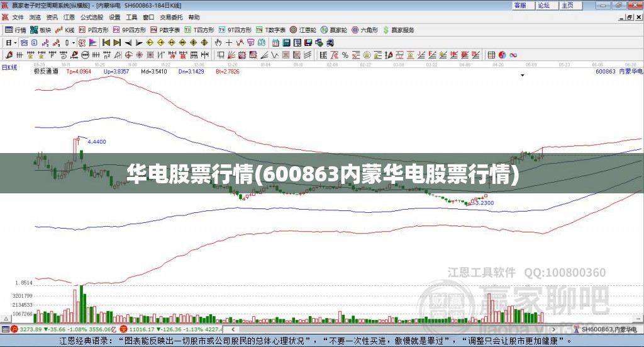The image size is (644, 347).
Task: Select the red target circle drawing tool
Action: [128, 55]
